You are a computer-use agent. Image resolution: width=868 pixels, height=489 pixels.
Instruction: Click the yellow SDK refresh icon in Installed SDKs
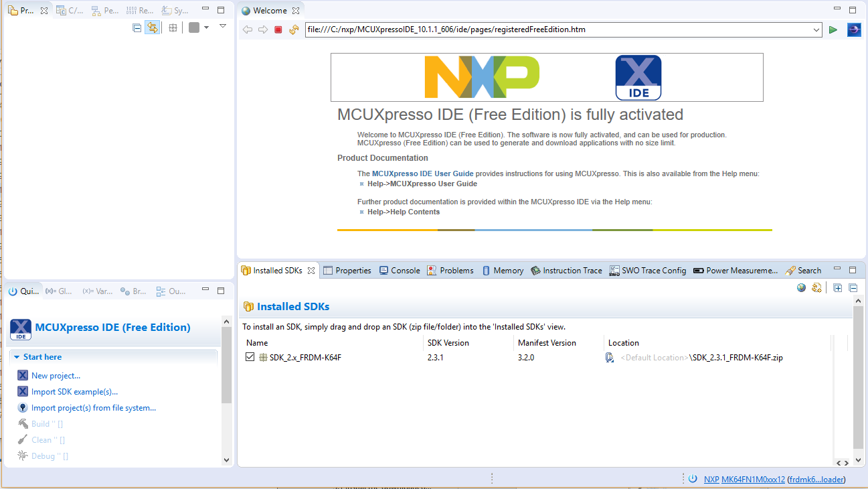click(816, 288)
